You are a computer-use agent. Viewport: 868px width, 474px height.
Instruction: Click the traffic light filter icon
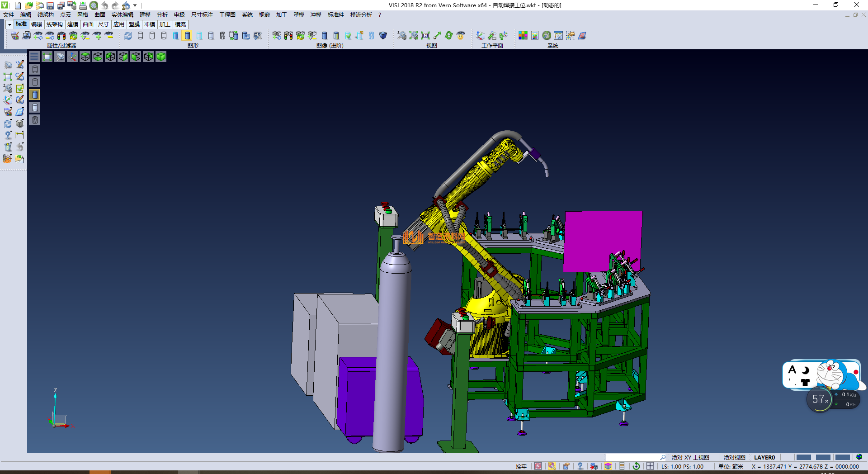[x=61, y=36]
